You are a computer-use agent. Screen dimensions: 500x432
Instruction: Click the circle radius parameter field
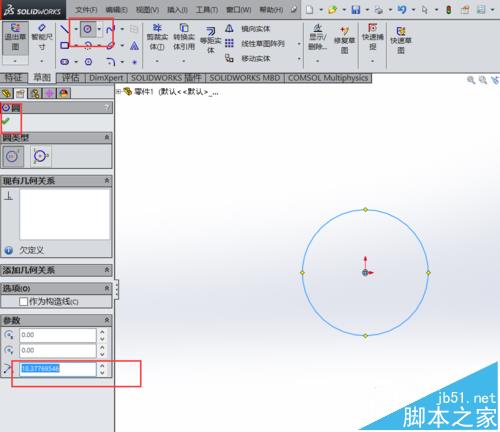58,369
